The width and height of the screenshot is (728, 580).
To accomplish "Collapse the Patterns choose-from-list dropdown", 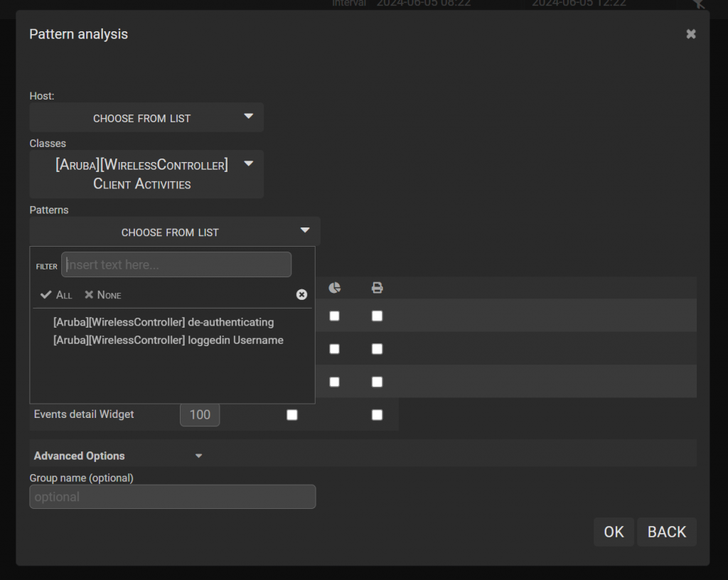I will pos(175,232).
